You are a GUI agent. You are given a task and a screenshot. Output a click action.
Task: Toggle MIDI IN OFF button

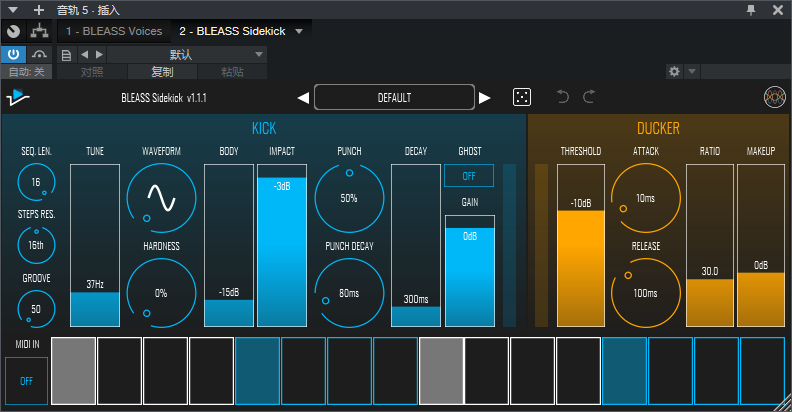(x=26, y=381)
